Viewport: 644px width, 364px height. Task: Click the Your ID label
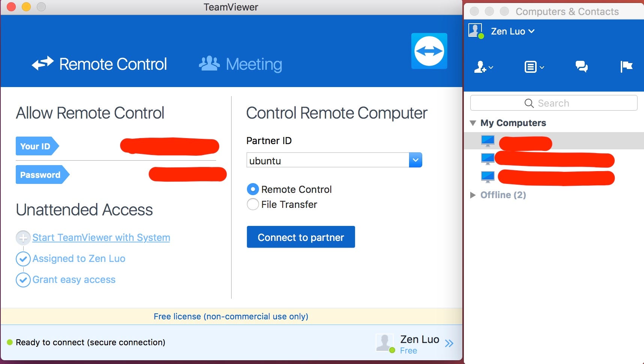37,146
